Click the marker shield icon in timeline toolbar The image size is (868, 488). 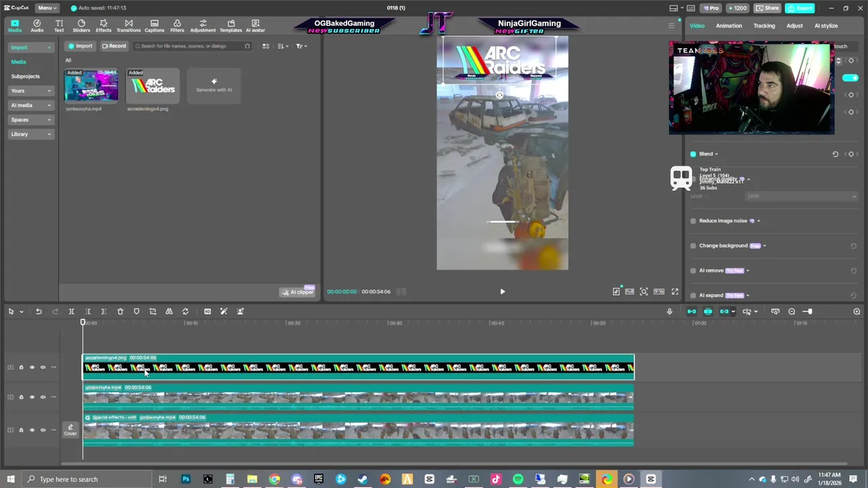point(136,311)
